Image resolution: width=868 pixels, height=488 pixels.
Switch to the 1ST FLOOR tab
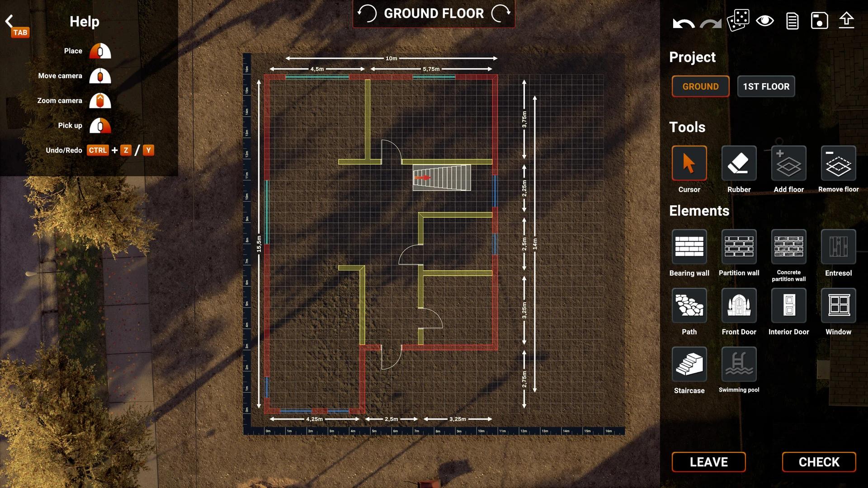point(765,86)
